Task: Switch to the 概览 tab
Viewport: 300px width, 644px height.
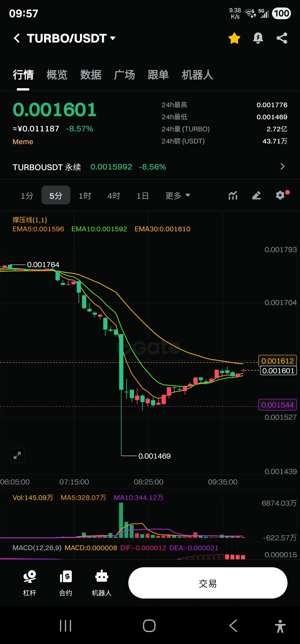Action: coord(57,75)
